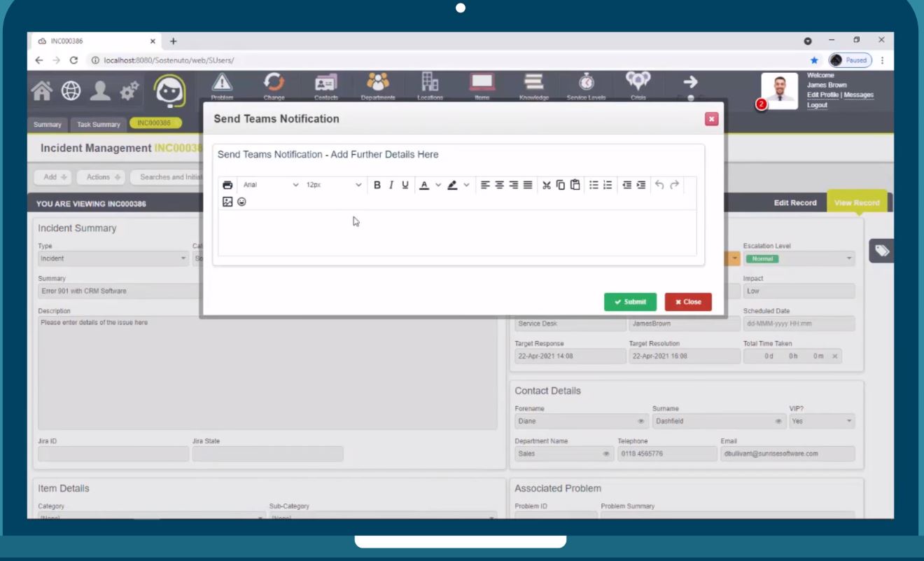The width and height of the screenshot is (924, 561).
Task: Open the Departments module icon
Action: click(x=378, y=87)
